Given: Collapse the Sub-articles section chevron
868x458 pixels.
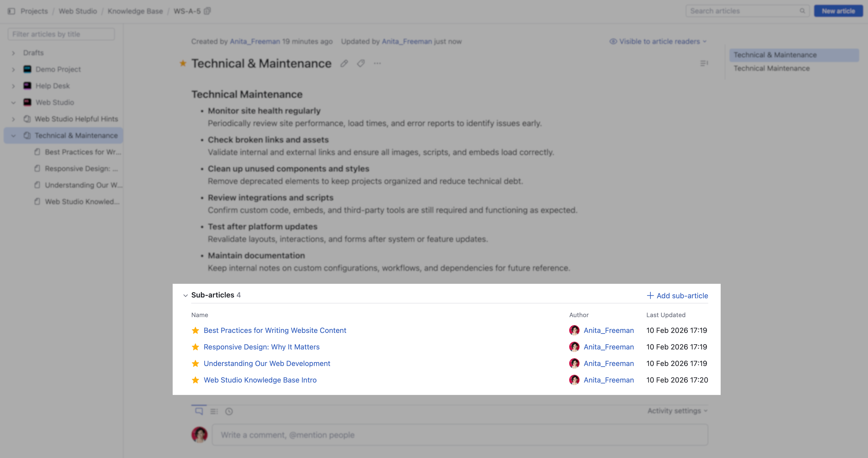Looking at the screenshot, I should [185, 295].
